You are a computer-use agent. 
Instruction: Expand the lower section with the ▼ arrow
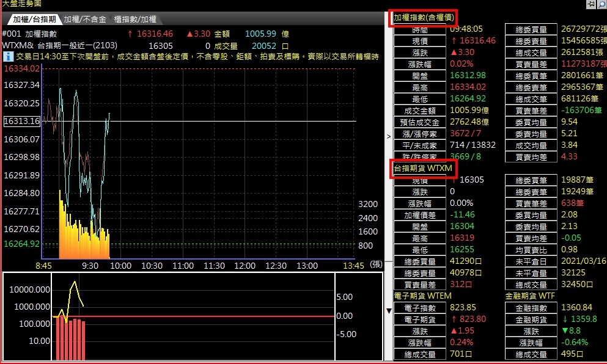click(389, 311)
